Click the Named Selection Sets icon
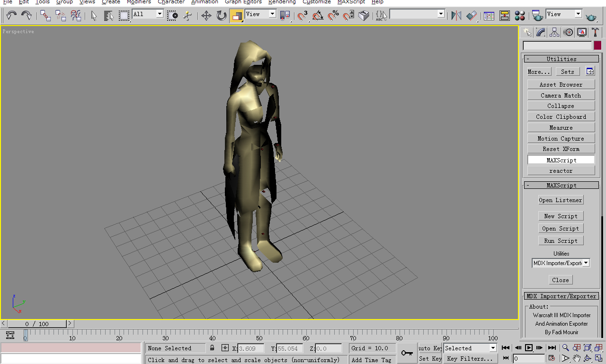This screenshot has height=364, width=606. (x=381, y=16)
